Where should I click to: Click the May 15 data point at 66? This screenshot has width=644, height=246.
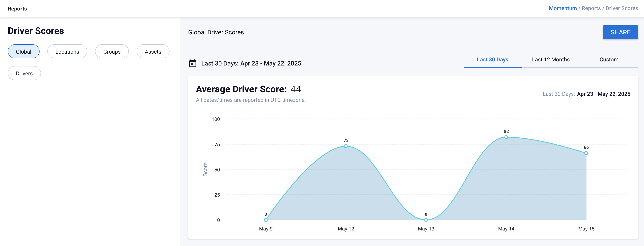[586, 153]
